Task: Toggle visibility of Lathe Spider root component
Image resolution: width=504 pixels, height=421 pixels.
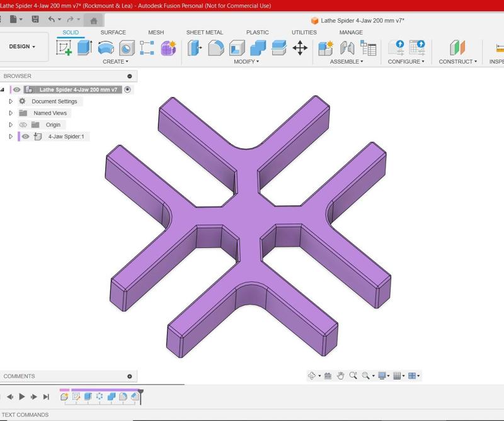Action: coord(17,89)
